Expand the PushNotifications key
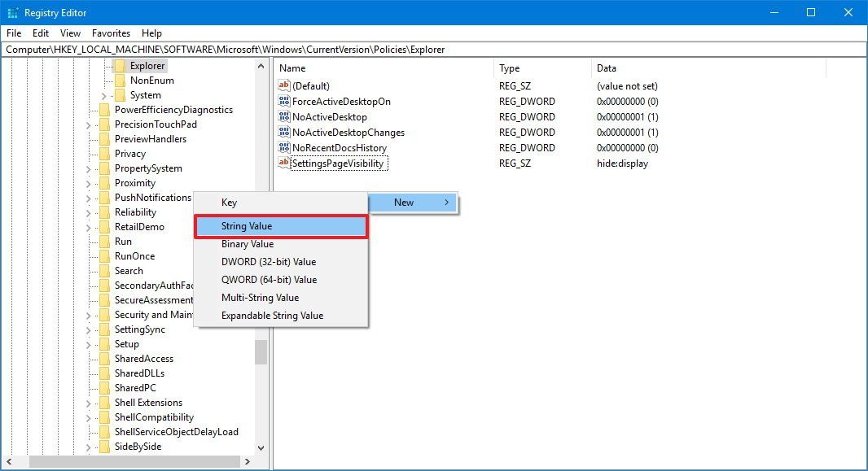This screenshot has height=471, width=868. click(89, 198)
